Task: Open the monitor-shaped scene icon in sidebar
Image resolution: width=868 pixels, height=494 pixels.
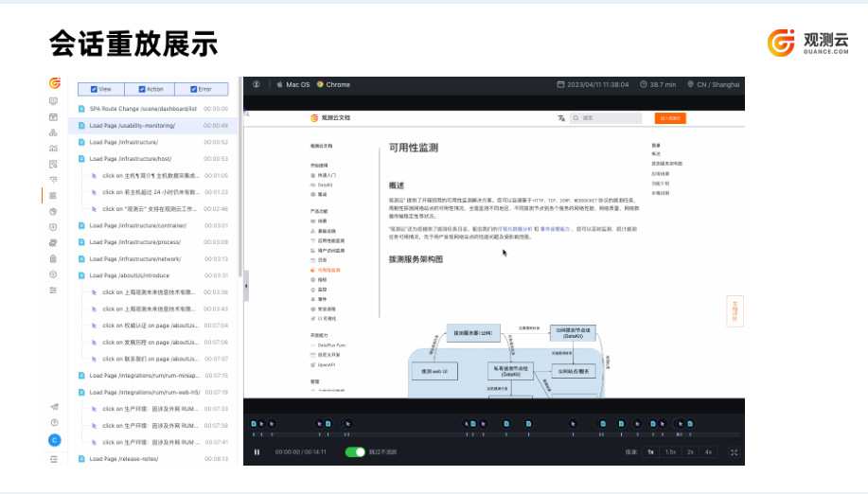Action: (x=53, y=101)
